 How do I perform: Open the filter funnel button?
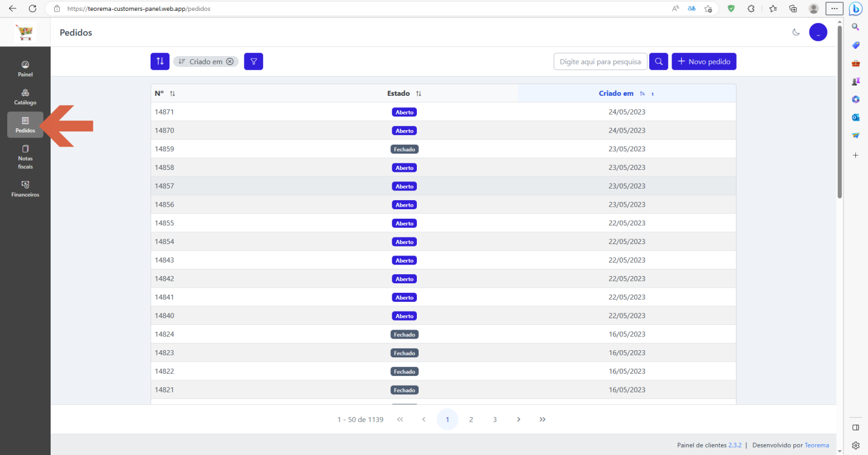pyautogui.click(x=254, y=61)
